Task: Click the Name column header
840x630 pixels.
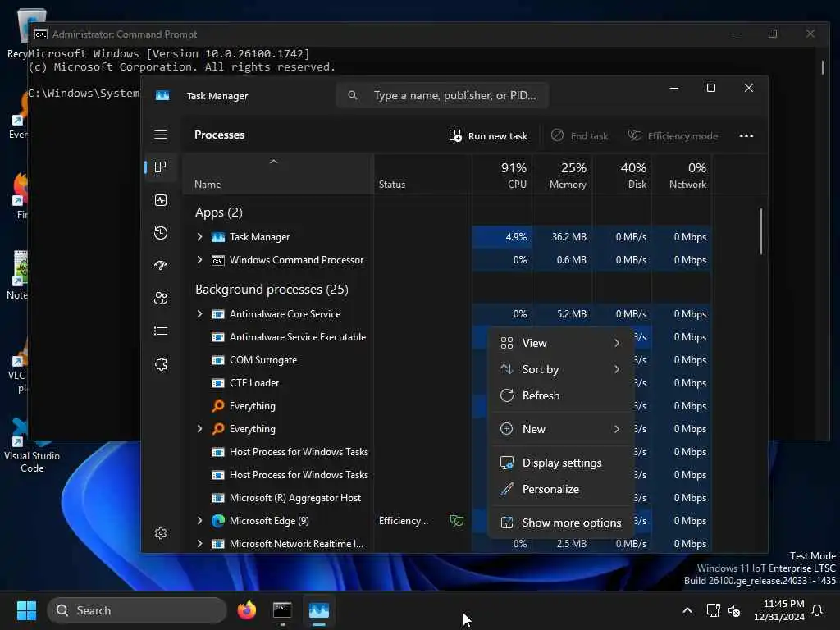Action: [x=277, y=175]
